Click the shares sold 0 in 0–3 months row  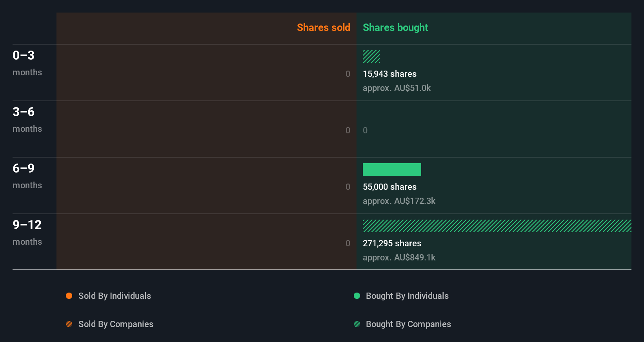click(x=348, y=74)
